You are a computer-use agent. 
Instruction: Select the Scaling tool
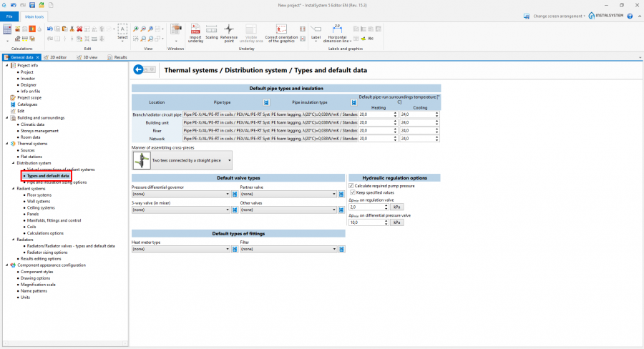click(x=212, y=29)
